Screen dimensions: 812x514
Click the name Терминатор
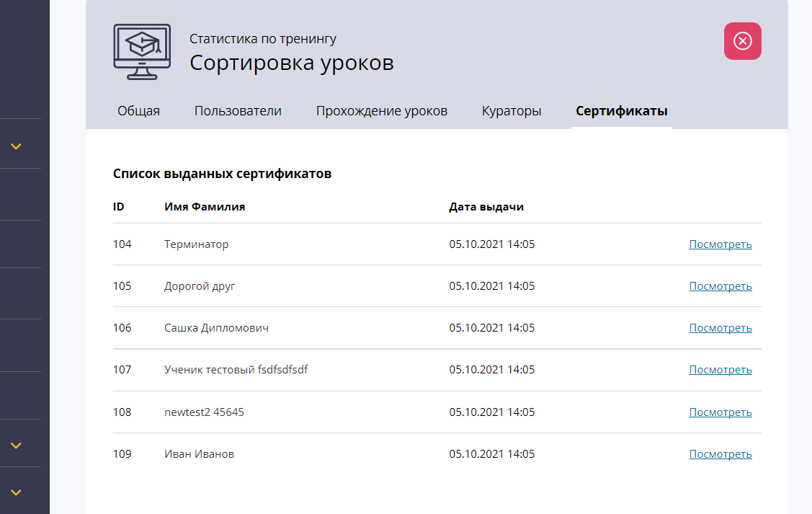click(196, 244)
